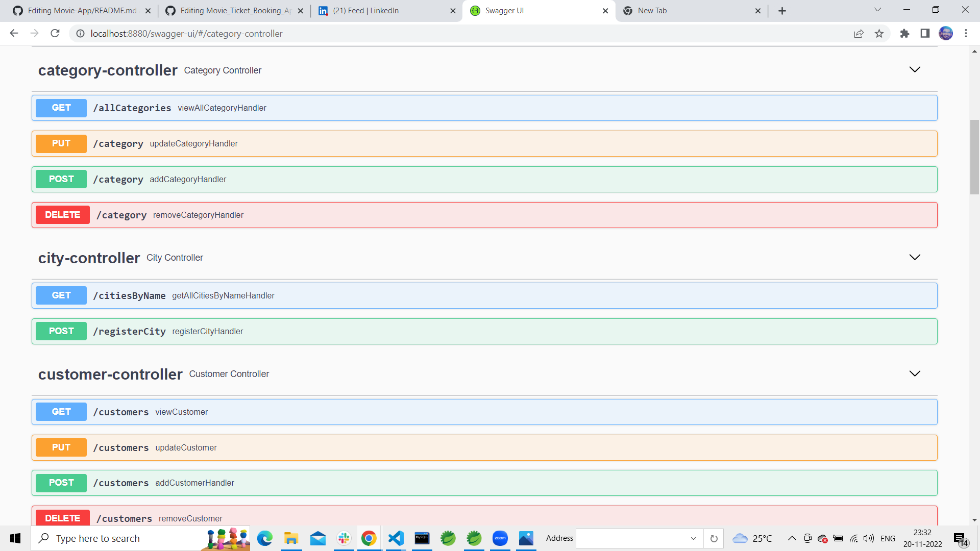Collapse the category-controller section chevron
Viewport: 980px width, 551px height.
[914, 70]
